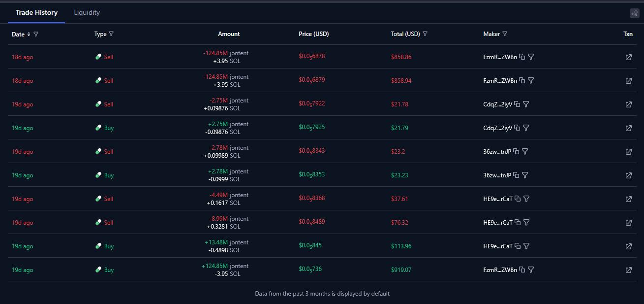Copy maker address CdqZ...2iyV on $21.78 sell row
Viewport: 644px width, 304px height.
click(517, 104)
